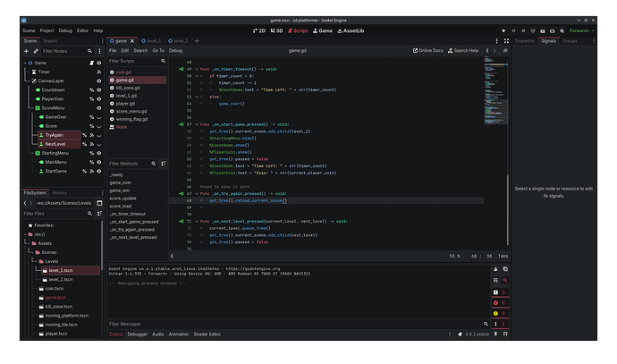Hide the Countdown node using its eye icon
This screenshot has width=617, height=364.
(97, 90)
